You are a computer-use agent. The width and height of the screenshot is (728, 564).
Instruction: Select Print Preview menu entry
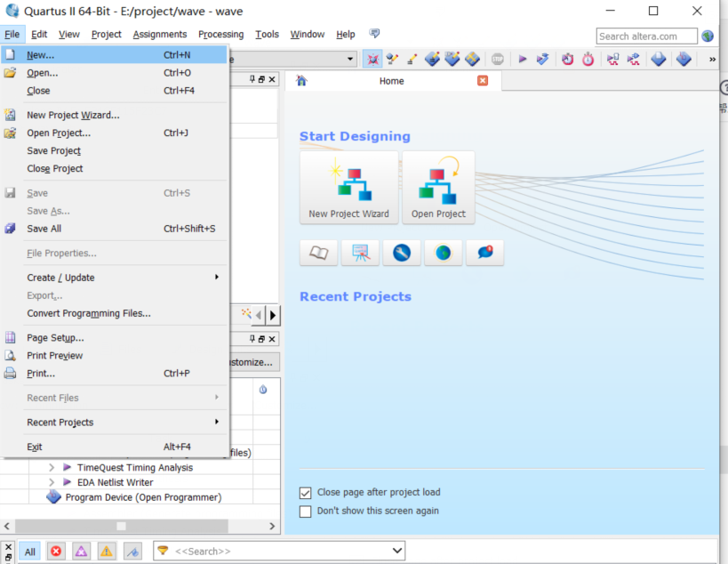[115, 356]
